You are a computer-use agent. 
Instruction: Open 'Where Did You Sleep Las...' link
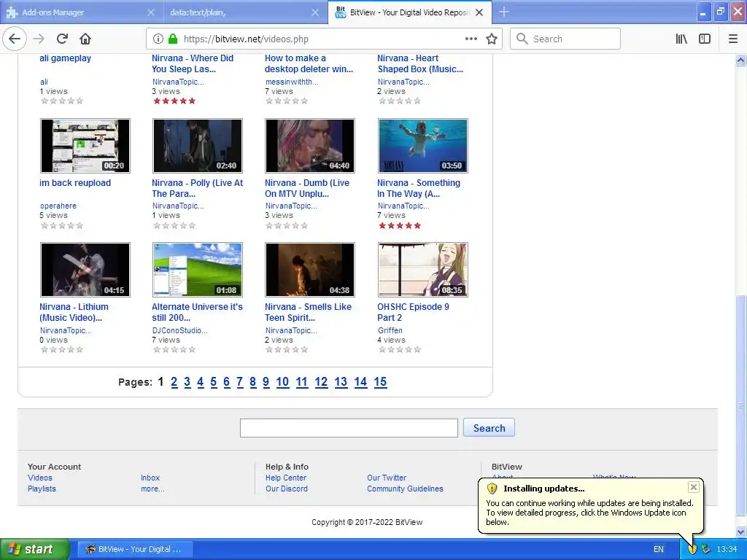[193, 63]
